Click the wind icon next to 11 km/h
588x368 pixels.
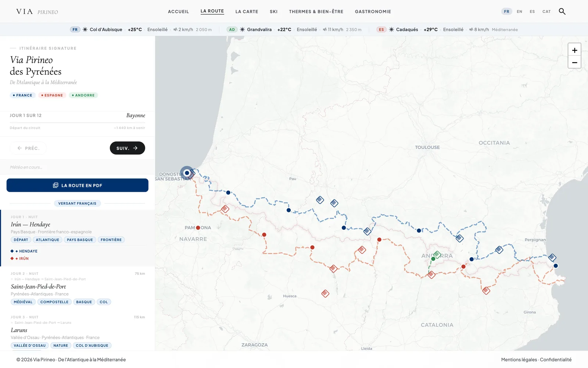[x=325, y=29]
